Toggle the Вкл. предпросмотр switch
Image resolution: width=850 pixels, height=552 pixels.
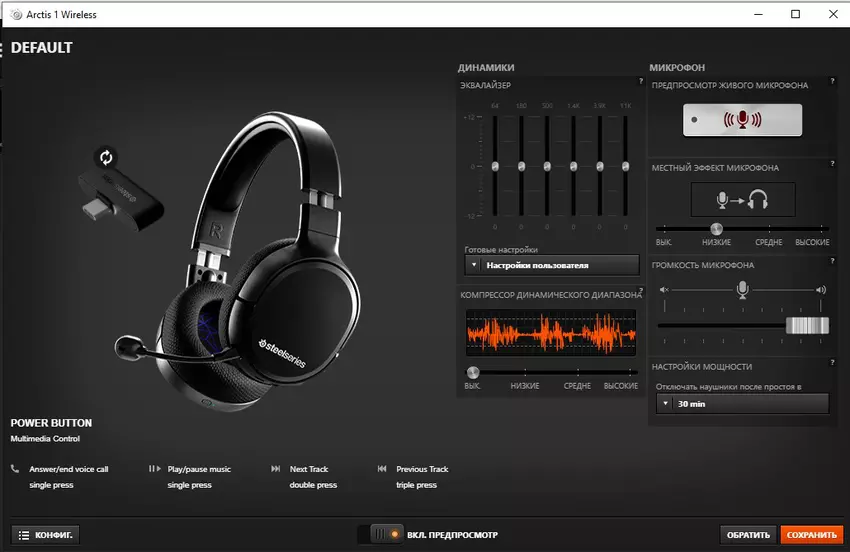pos(386,535)
